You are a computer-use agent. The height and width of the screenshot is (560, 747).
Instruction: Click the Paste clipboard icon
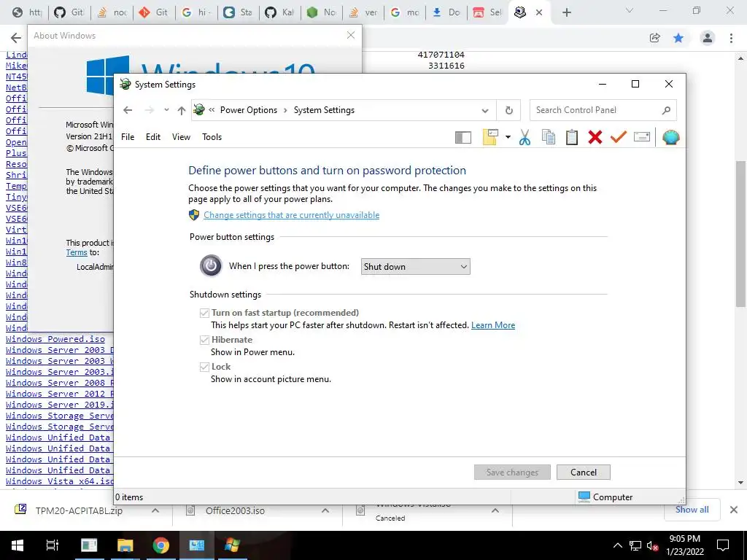pyautogui.click(x=572, y=137)
